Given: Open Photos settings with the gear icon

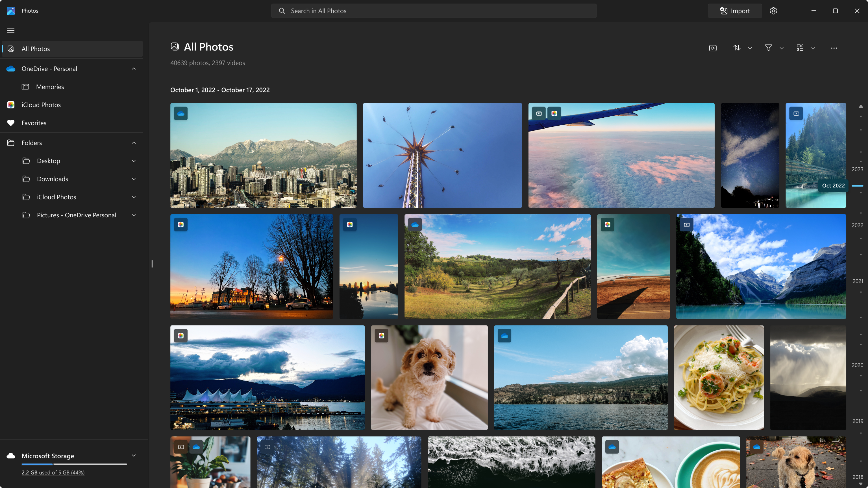Looking at the screenshot, I should click(x=773, y=10).
